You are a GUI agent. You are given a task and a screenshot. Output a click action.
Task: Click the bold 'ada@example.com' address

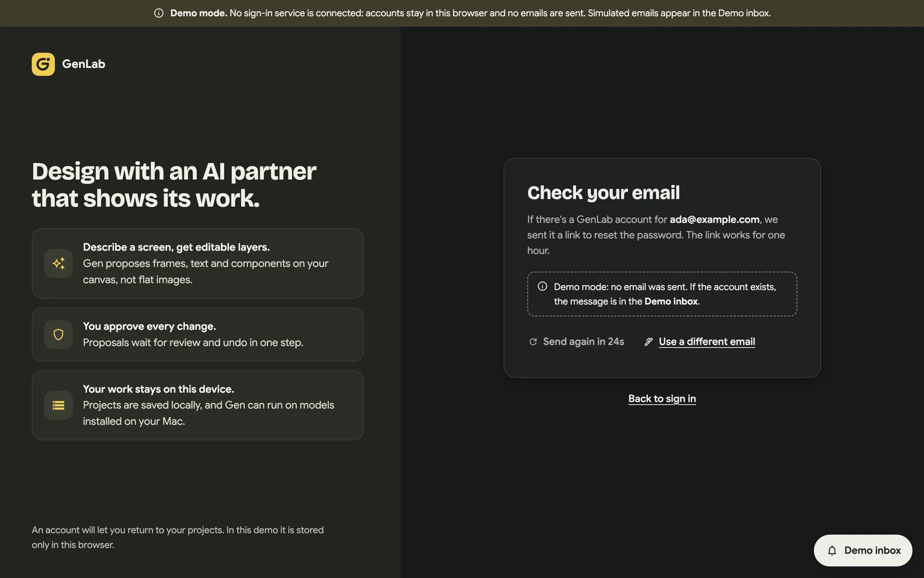click(x=714, y=220)
